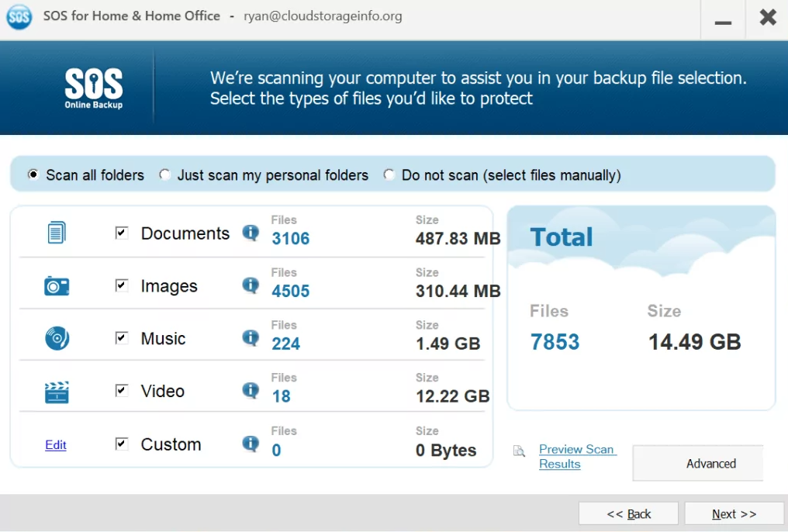Click Music size 1.49 GB
This screenshot has width=788, height=532.
pos(448,344)
